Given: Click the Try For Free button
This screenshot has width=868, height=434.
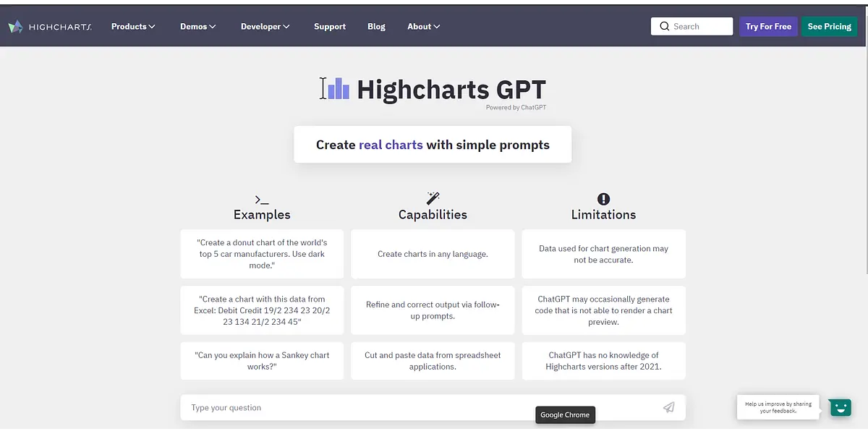Looking at the screenshot, I should tap(768, 27).
